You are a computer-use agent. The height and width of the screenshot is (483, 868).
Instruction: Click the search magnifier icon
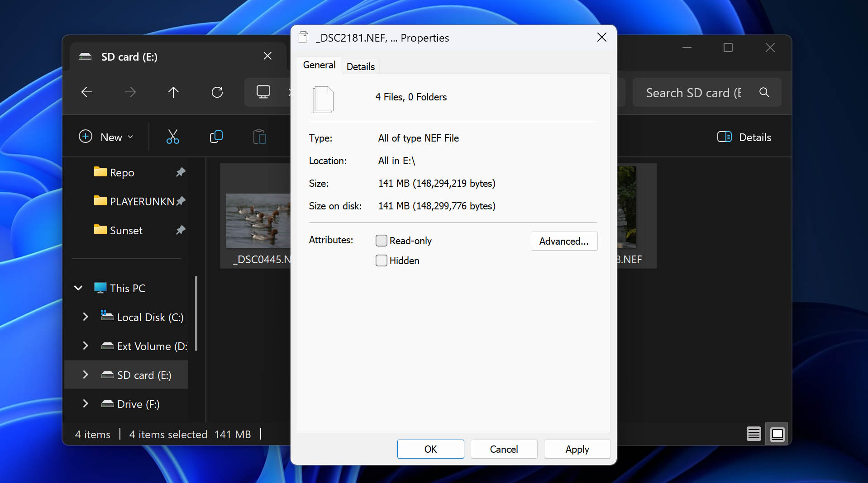pos(764,92)
